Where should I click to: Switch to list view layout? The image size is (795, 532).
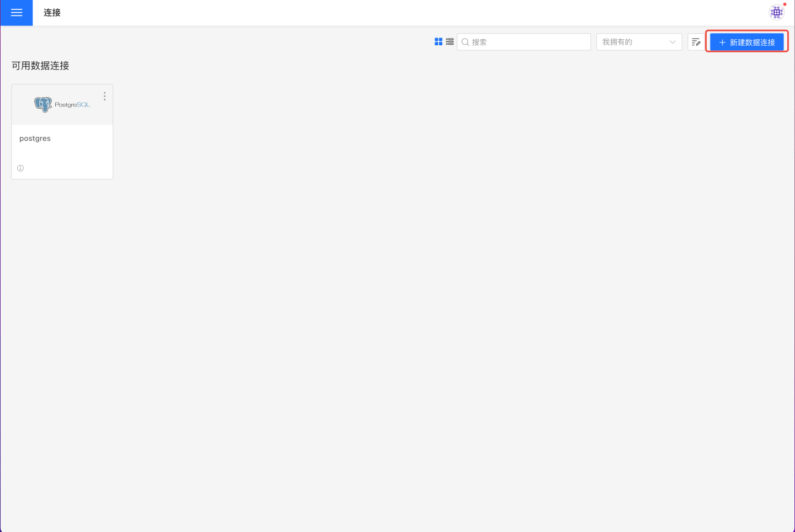tap(450, 42)
